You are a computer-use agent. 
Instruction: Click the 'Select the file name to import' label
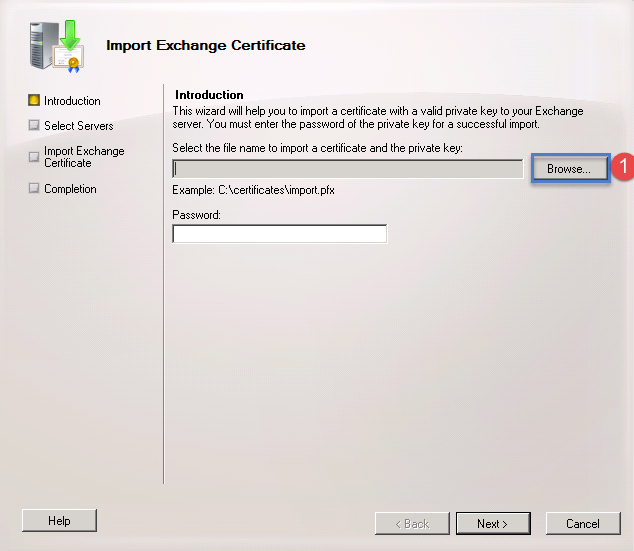pyautogui.click(x=317, y=148)
